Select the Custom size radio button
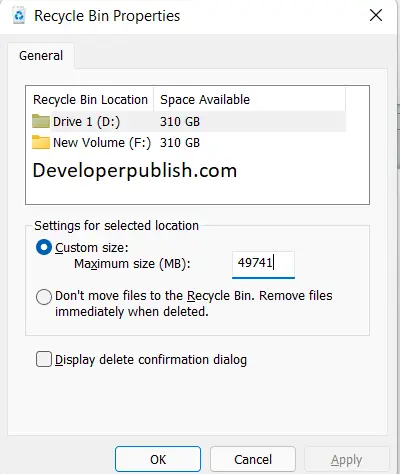Image resolution: width=400 pixels, height=474 pixels. tap(44, 247)
